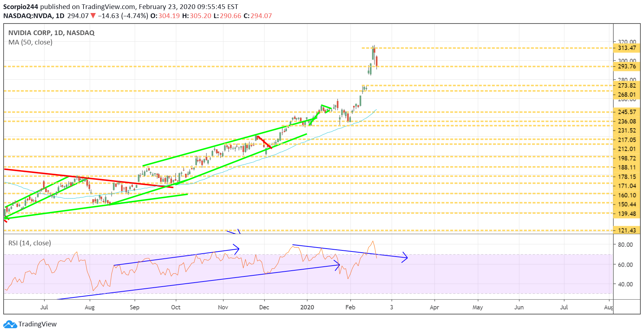Click the Scorpio244 author name
This screenshot has width=644, height=334.
coord(21,7)
